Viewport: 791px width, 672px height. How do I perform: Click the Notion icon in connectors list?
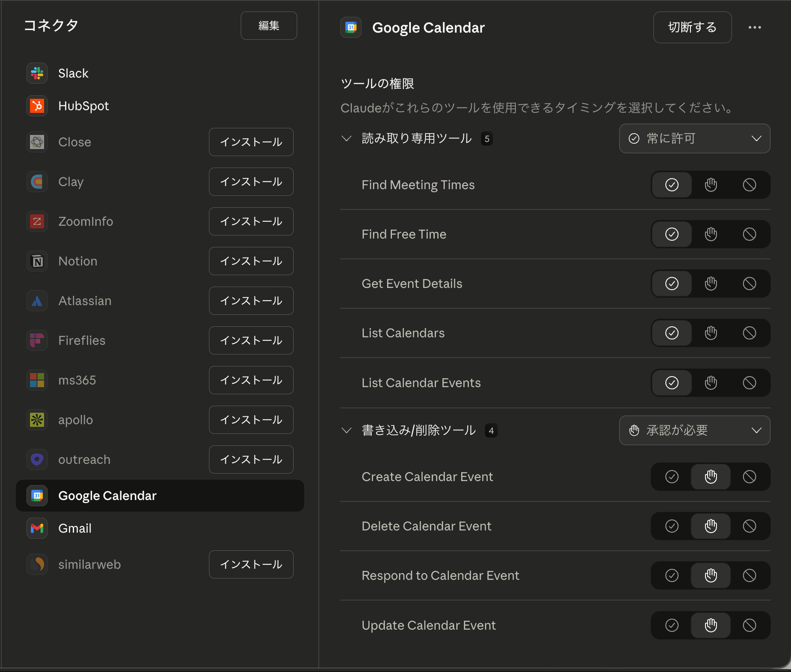[x=37, y=261]
